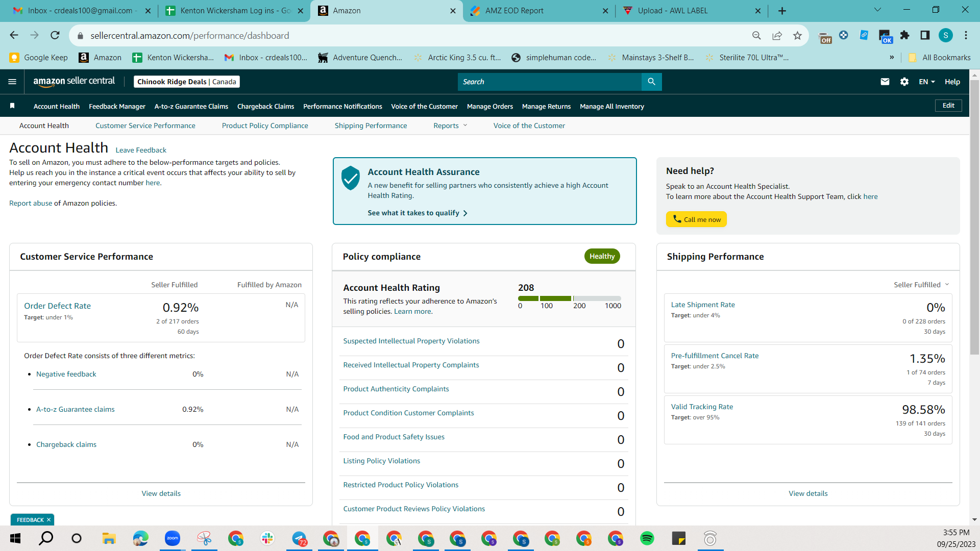Open the Customer Service Performance tab
This screenshot has height=551, width=980.
click(145, 126)
